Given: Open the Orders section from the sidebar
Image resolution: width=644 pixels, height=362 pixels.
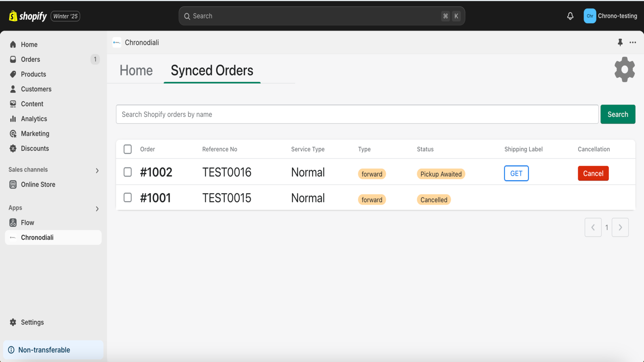Looking at the screenshot, I should click(x=30, y=59).
